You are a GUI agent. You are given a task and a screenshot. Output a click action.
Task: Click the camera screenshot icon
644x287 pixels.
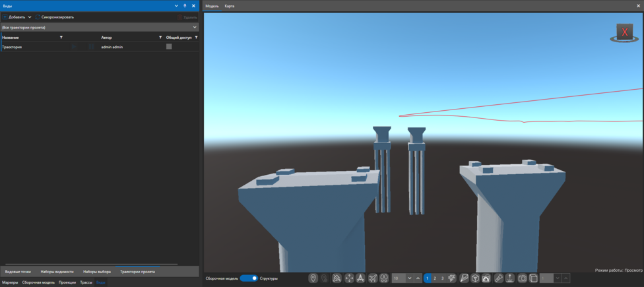[x=522, y=278]
